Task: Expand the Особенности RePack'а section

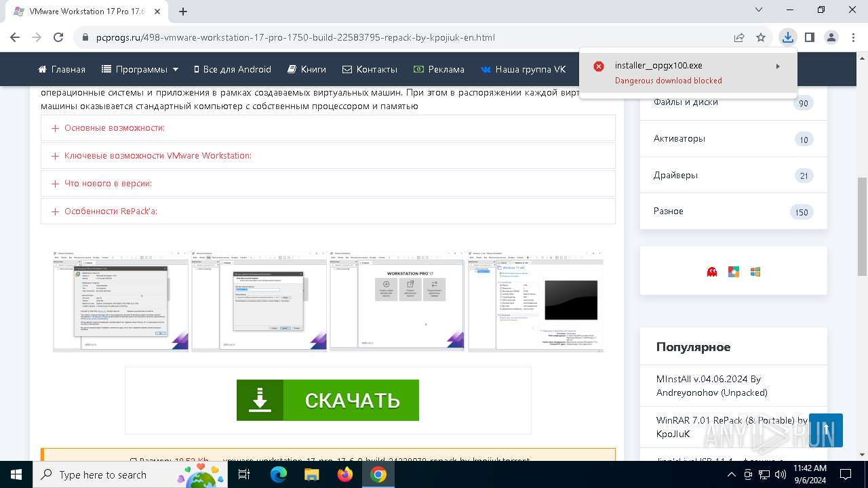Action: coord(328,211)
